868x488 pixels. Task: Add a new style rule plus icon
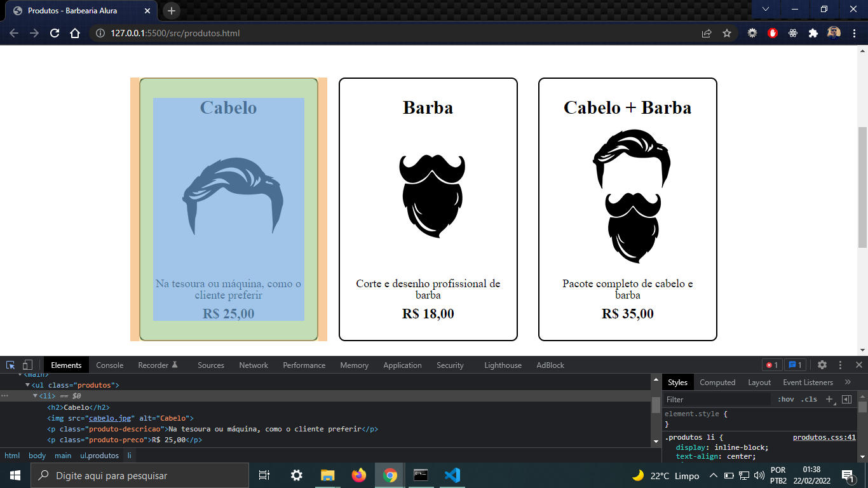pos(829,399)
